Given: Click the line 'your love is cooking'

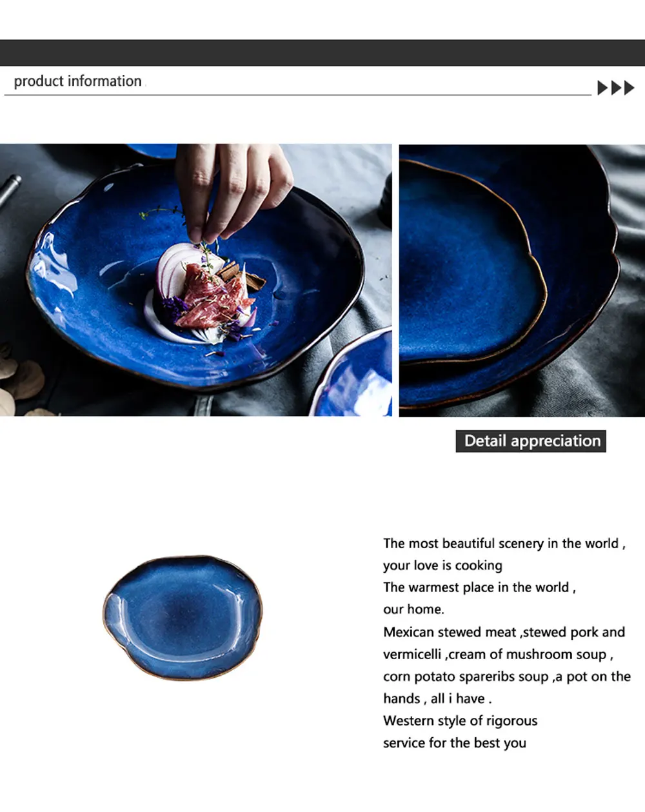Looking at the screenshot, I should [x=442, y=565].
